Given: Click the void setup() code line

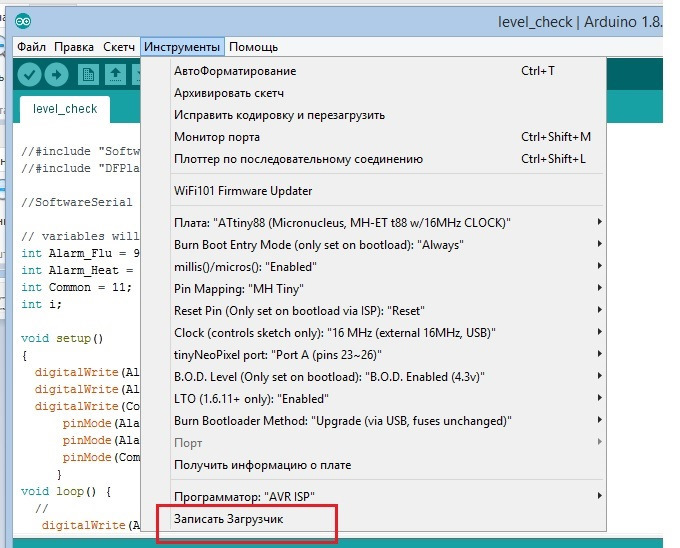Looking at the screenshot, I should pos(62,338).
